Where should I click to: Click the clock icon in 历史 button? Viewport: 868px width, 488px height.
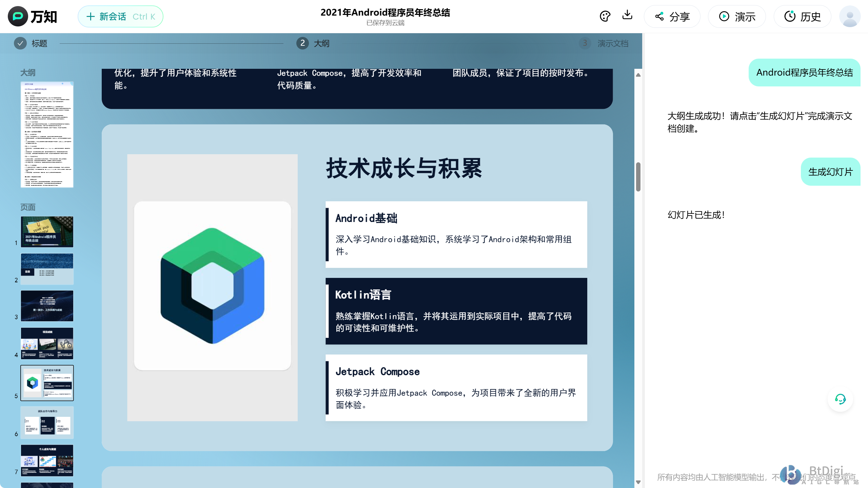click(790, 16)
